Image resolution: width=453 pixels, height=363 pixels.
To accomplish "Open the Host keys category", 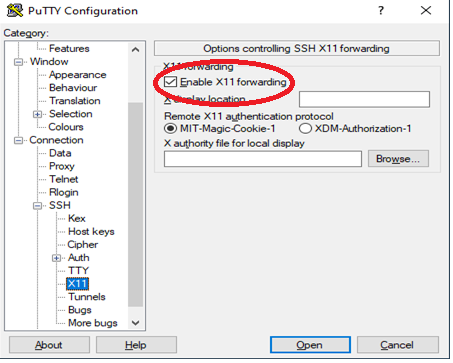I will coord(91,231).
